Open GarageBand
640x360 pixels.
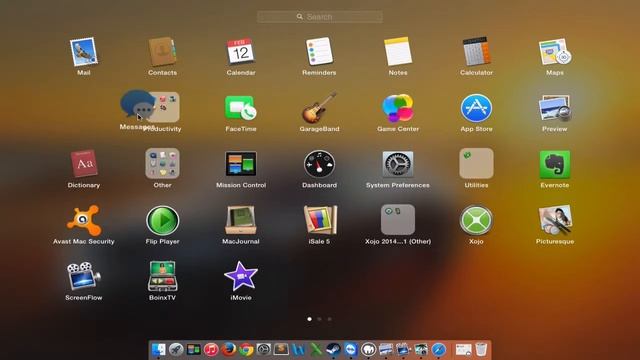319,107
